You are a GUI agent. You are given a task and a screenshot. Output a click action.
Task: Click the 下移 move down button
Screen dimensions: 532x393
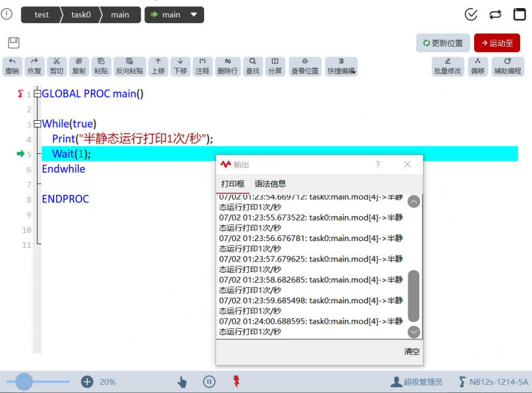[x=180, y=66]
